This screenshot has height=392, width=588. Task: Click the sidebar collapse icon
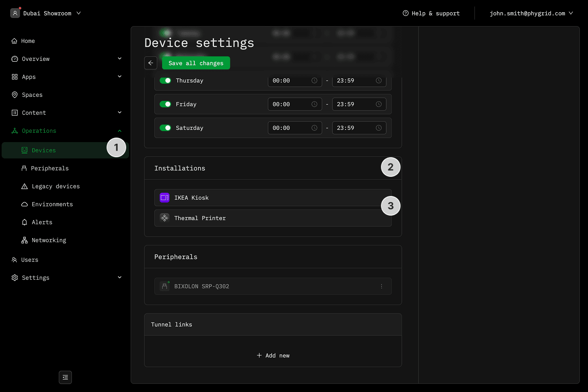65,377
